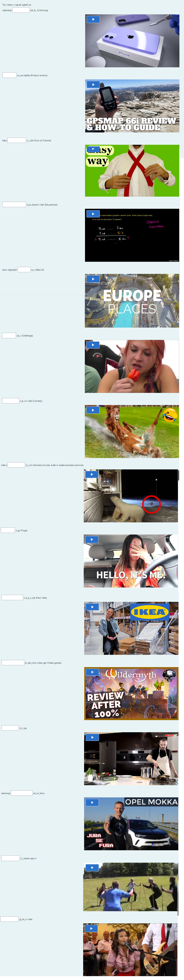
Task: Click the input box next to Vlogs
Action: [x=8, y=530]
